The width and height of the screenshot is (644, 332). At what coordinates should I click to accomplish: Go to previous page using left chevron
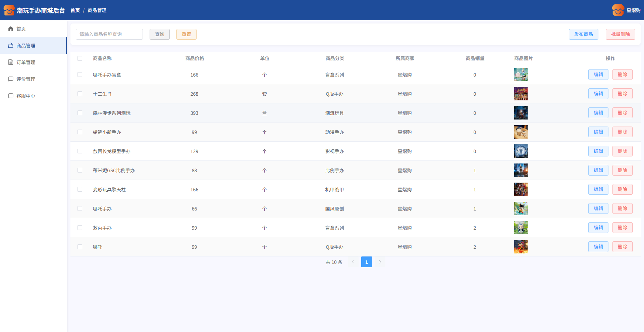click(x=353, y=262)
